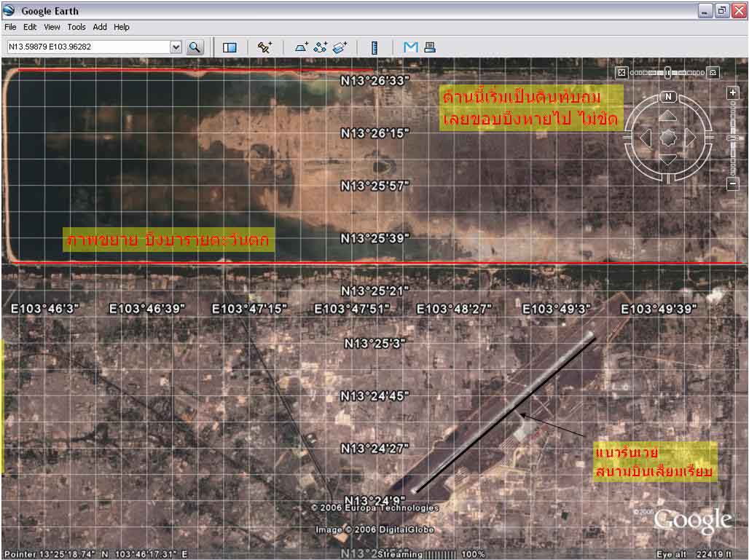Click the N13°25'3" latitude grid label
The width and height of the screenshot is (749, 560).
tap(375, 343)
